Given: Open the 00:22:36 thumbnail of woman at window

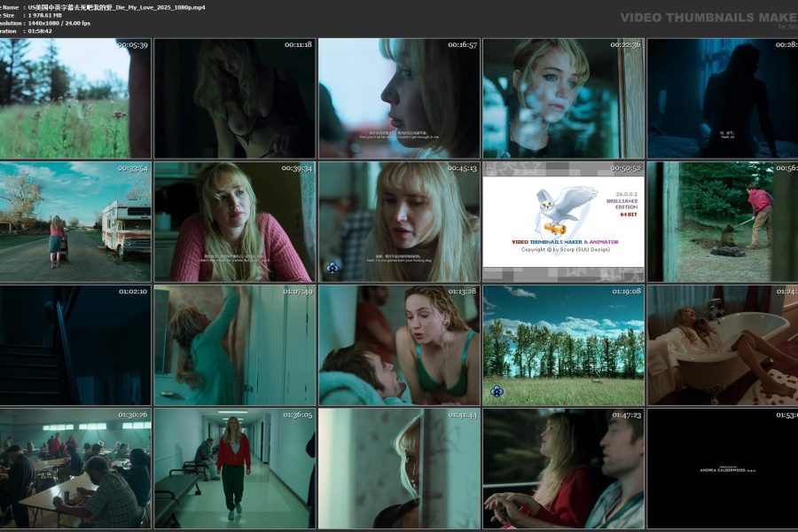Looking at the screenshot, I should point(563,98).
